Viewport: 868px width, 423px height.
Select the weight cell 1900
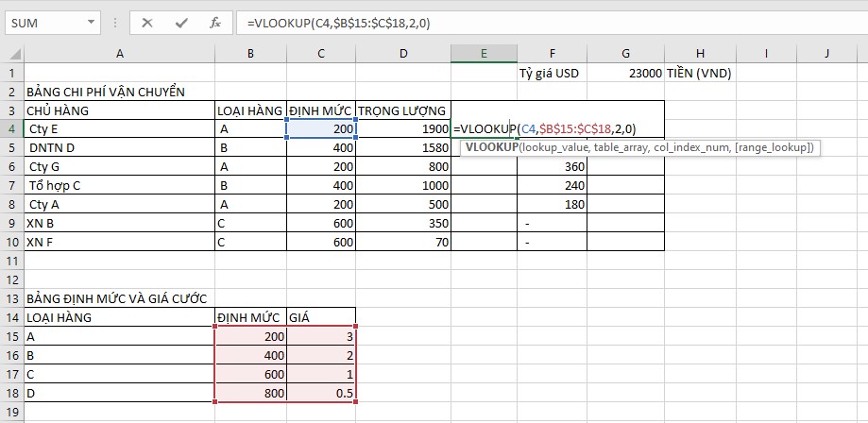point(403,129)
